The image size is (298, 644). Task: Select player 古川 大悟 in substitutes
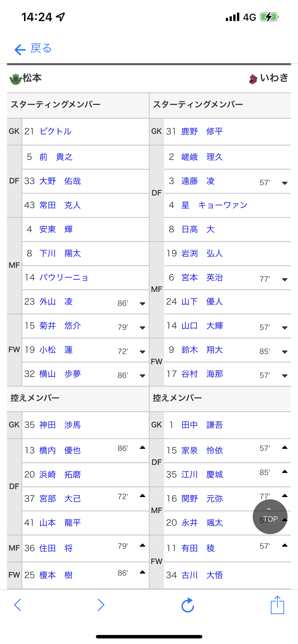[x=202, y=575]
